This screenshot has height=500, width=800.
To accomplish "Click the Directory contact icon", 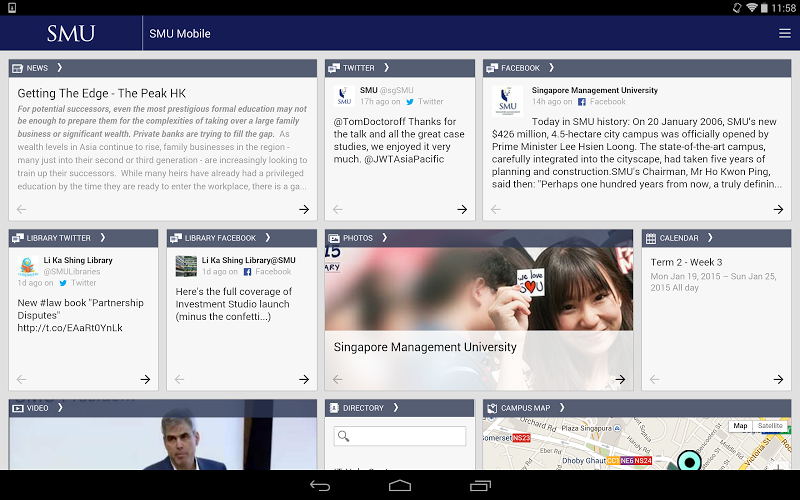I will tap(334, 408).
